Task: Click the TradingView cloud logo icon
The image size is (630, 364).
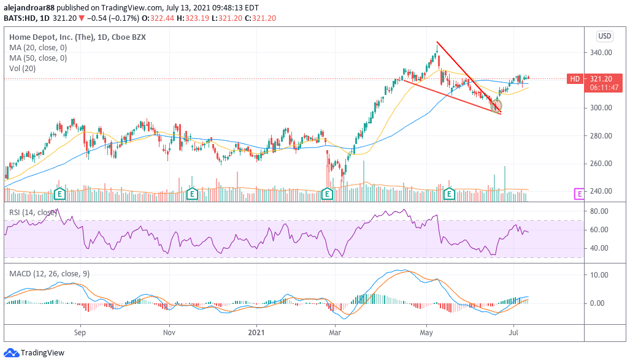Action: 11,353
